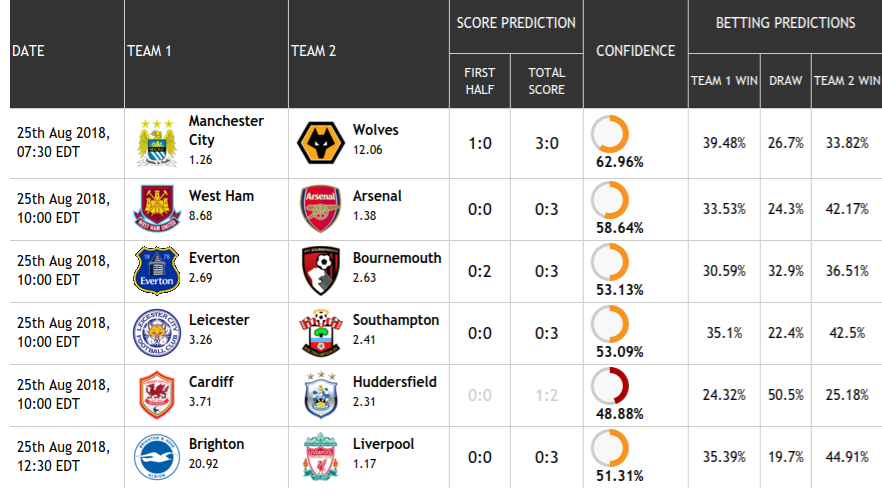Click the red 48.88% confidence ring
This screenshot has height=500, width=882.
point(610,386)
